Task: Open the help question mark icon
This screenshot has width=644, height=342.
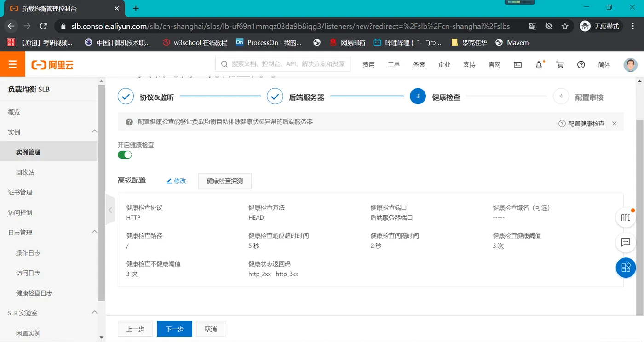Action: 581,65
